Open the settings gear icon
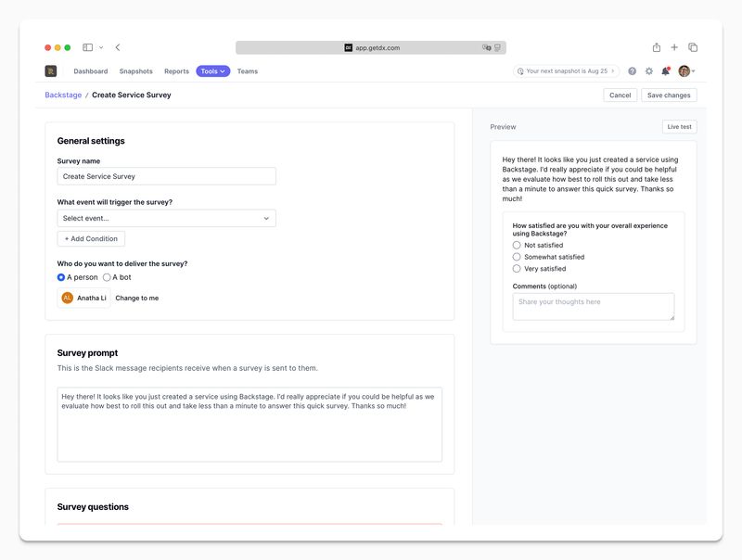This screenshot has height=560, width=742. (x=649, y=71)
